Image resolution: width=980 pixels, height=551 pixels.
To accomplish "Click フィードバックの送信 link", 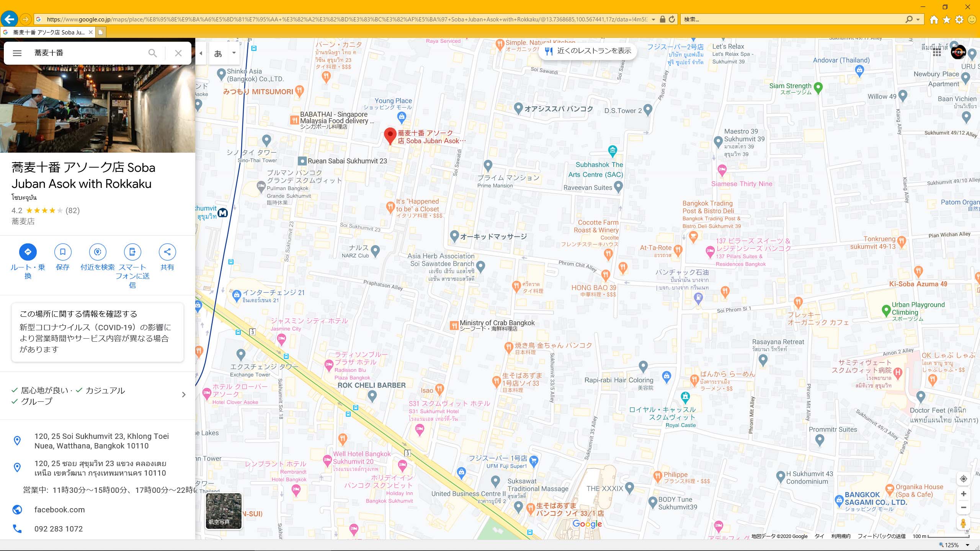I will pos(881,536).
